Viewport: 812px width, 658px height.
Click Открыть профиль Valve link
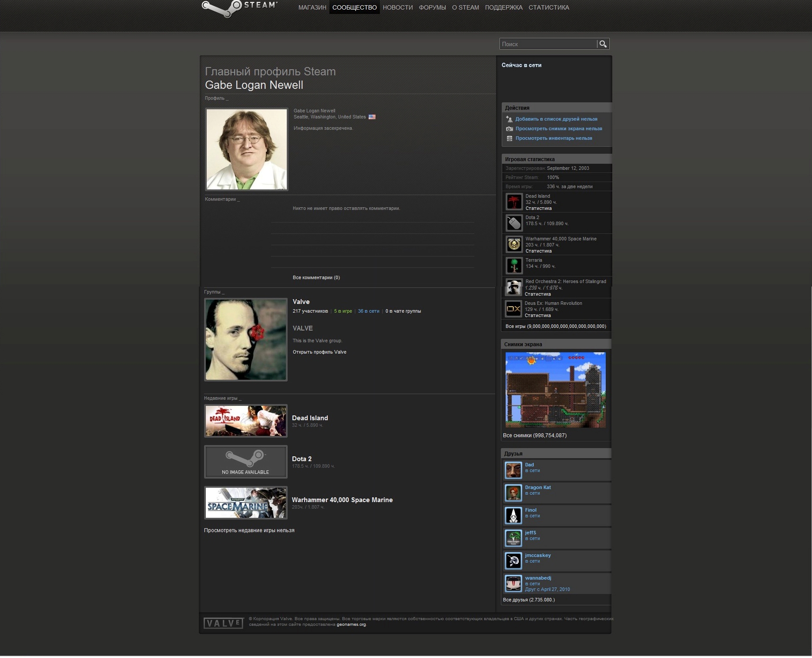click(x=319, y=352)
